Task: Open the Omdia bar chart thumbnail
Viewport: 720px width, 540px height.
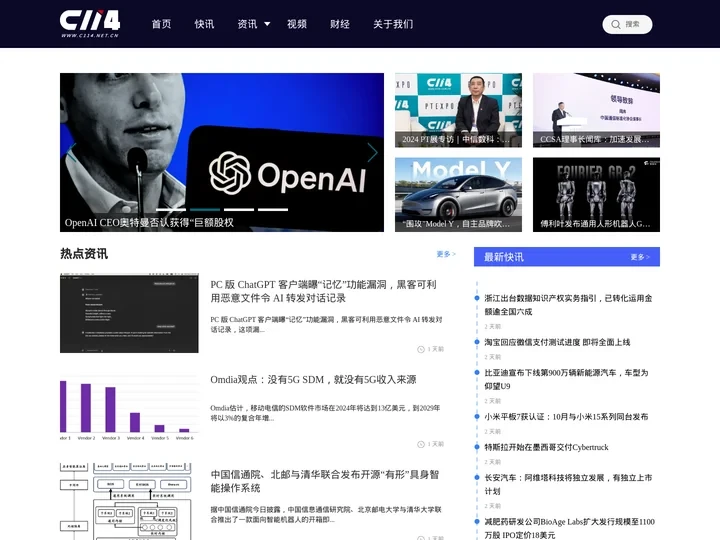Action: (x=129, y=408)
